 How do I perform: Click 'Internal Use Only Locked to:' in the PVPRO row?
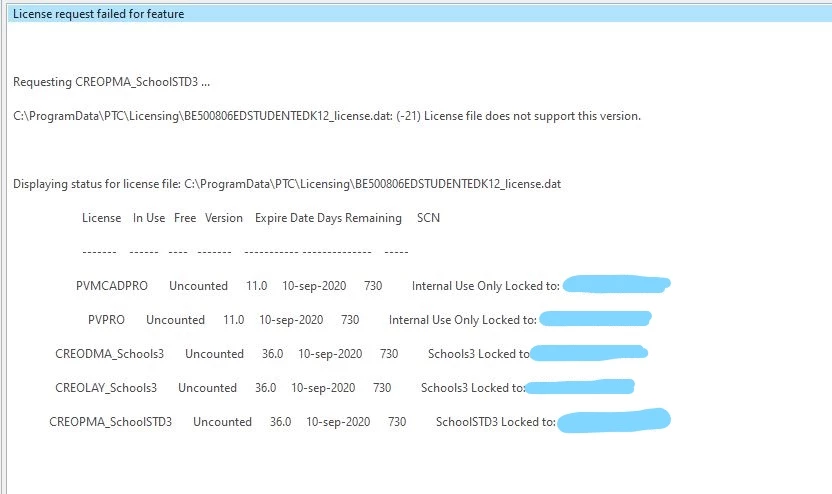[463, 320]
